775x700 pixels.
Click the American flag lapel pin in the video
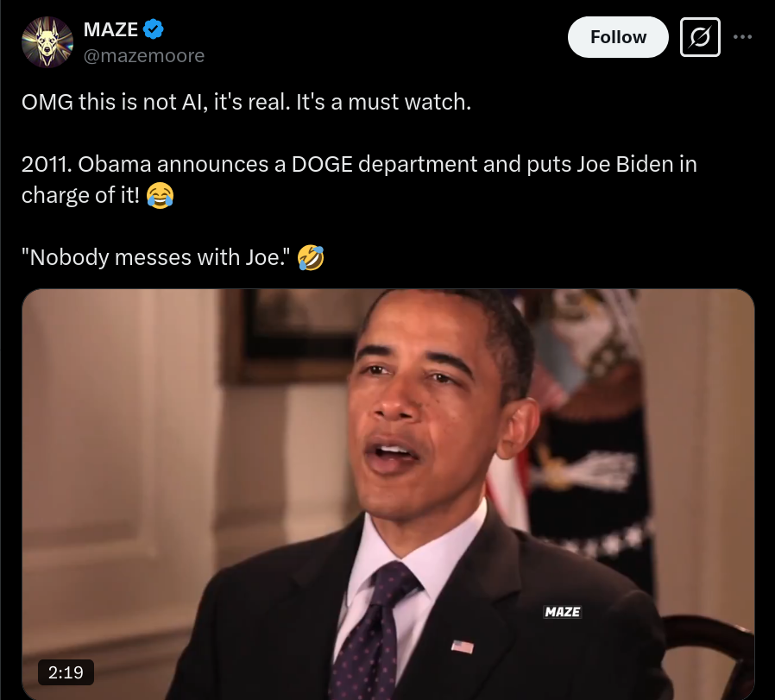tap(462, 646)
